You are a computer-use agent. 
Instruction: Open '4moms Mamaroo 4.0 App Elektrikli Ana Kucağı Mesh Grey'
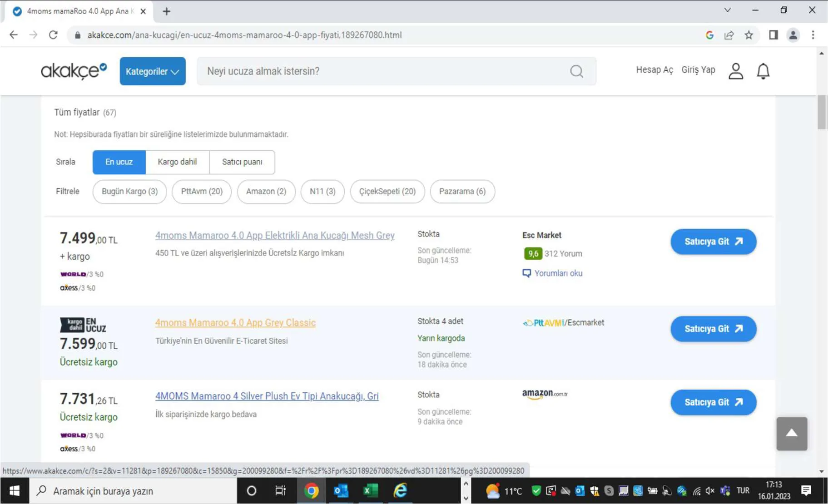275,236
